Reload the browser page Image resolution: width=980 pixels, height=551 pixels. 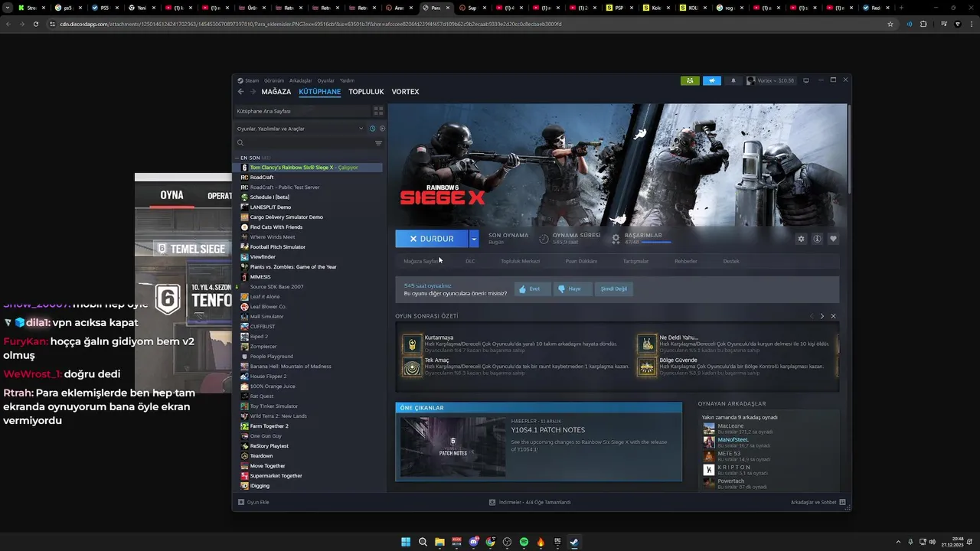coord(35,24)
